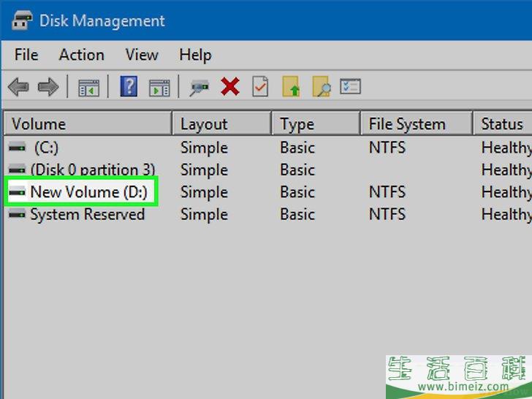Click the folder with green arrow icon
532x399 pixels.
292,88
